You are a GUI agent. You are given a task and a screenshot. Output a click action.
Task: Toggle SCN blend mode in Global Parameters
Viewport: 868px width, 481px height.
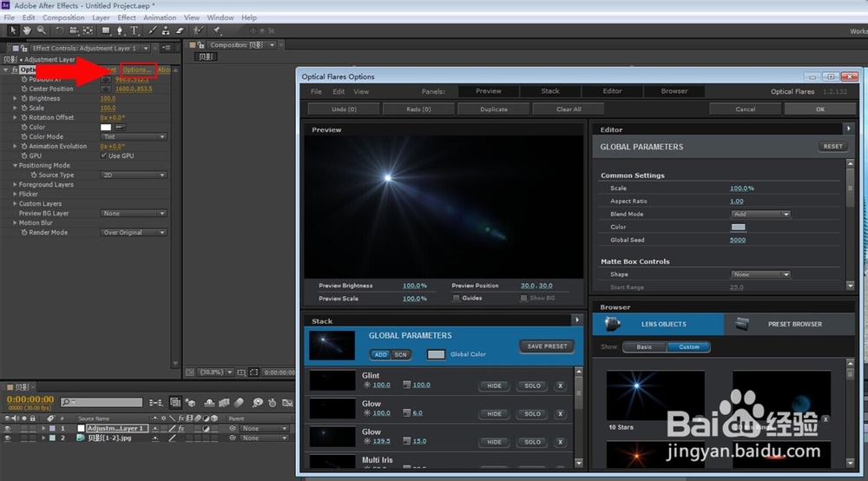(x=401, y=355)
